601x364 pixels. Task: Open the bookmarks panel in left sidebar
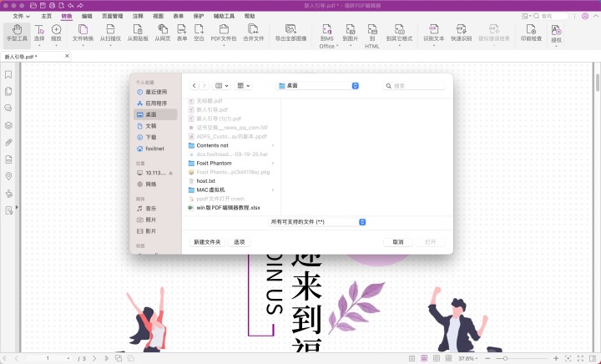pos(8,74)
